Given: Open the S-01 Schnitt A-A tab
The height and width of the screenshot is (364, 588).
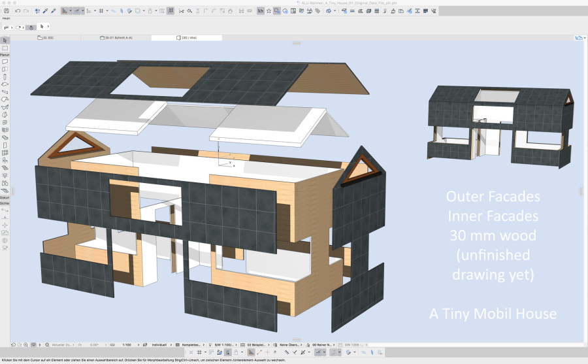Looking at the screenshot, I should pyautogui.click(x=116, y=38).
